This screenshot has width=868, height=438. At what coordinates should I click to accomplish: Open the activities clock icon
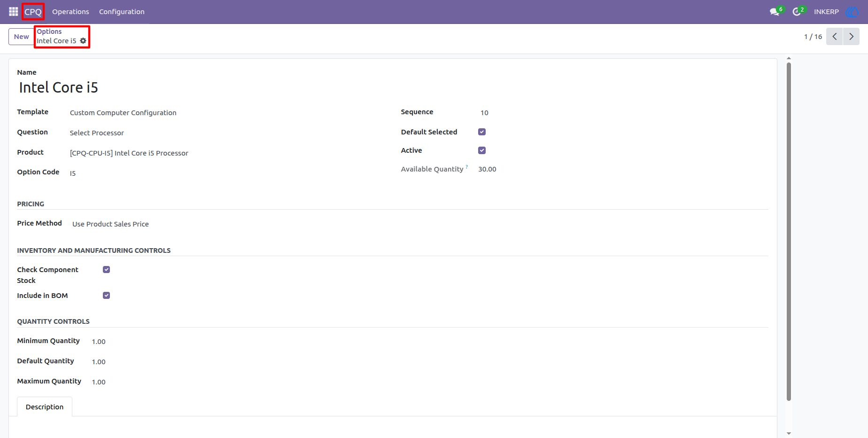tap(797, 12)
